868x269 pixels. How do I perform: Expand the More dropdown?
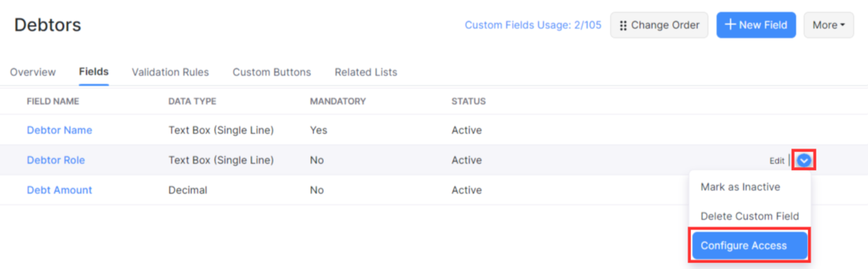[x=829, y=25]
